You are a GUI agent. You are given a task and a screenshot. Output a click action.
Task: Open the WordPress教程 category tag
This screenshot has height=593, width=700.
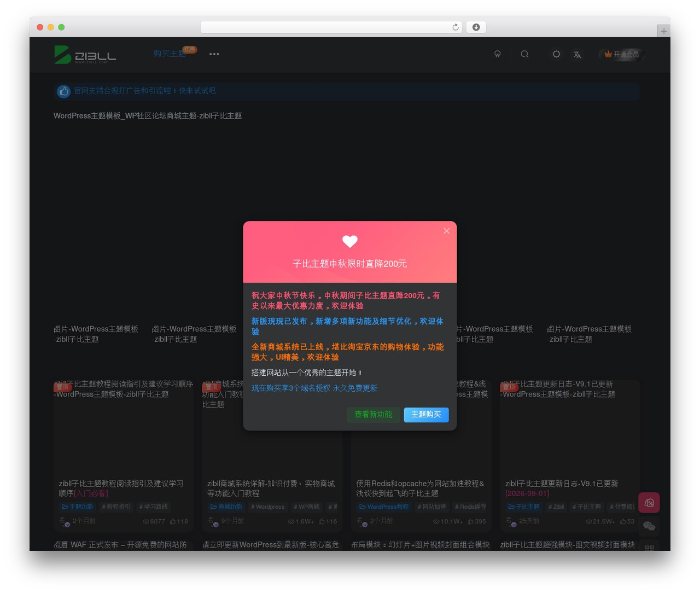384,507
